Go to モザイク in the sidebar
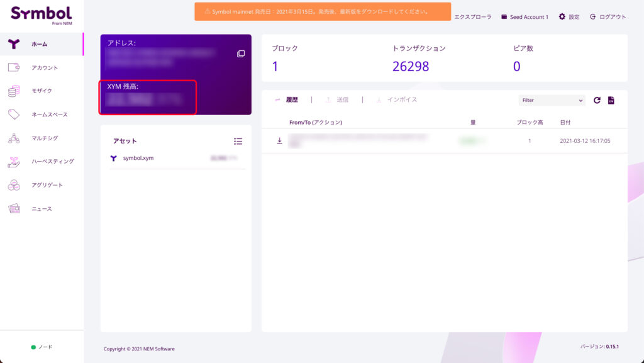This screenshot has height=363, width=644. pyautogui.click(x=42, y=91)
